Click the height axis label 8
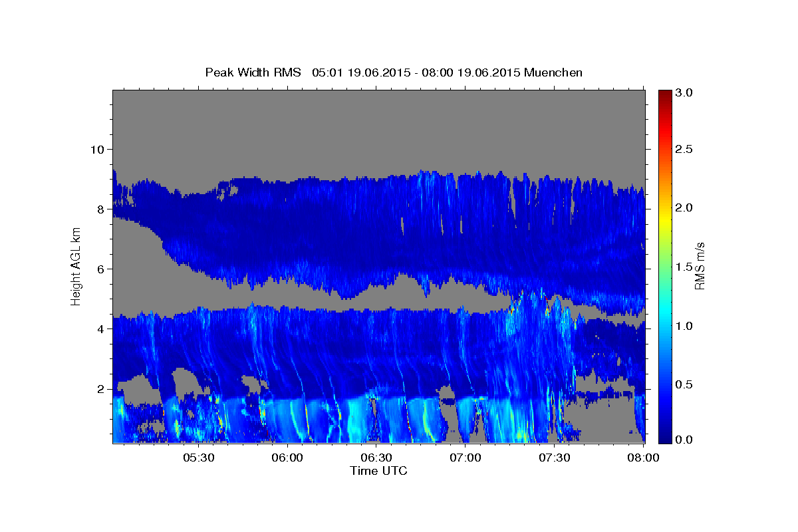 coord(101,209)
